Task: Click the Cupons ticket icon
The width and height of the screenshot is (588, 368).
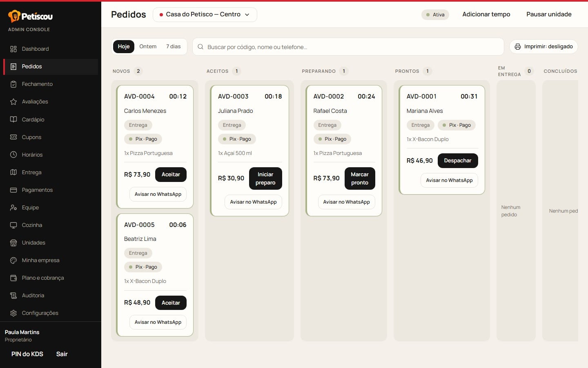Action: (13, 137)
